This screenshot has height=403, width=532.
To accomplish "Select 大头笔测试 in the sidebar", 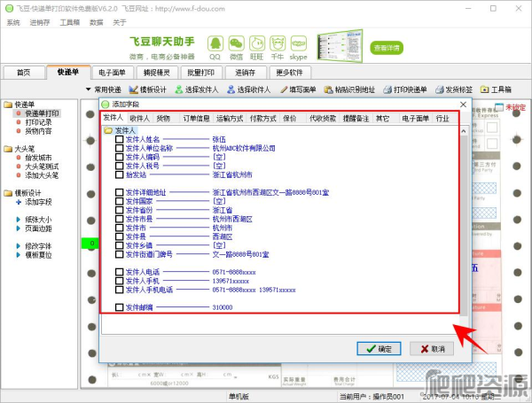I will pos(42,167).
